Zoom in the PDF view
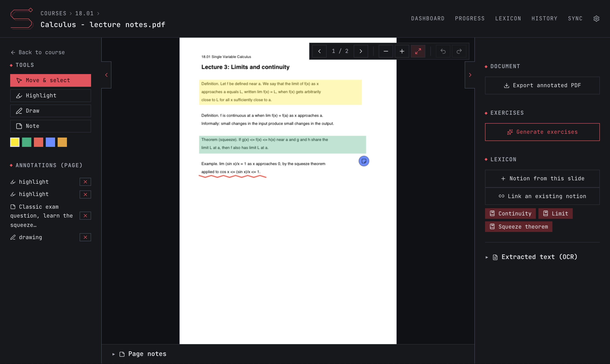The image size is (610, 364). [x=402, y=51]
